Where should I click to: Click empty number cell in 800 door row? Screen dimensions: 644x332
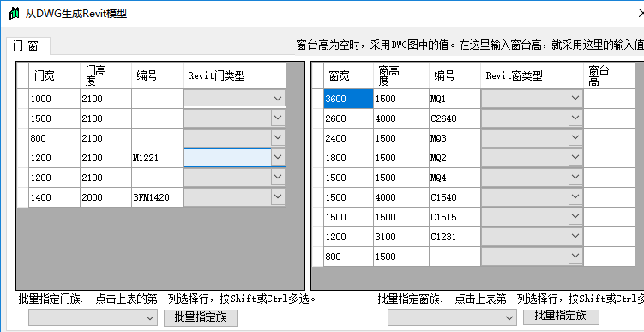(x=157, y=138)
